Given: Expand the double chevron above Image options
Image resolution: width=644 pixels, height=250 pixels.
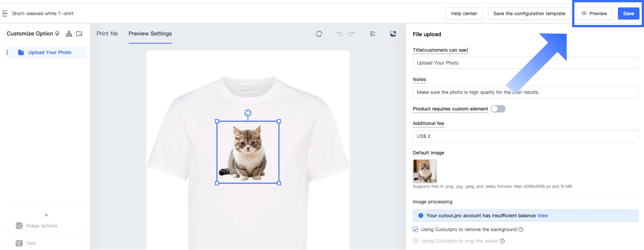Looking at the screenshot, I should coord(46,215).
